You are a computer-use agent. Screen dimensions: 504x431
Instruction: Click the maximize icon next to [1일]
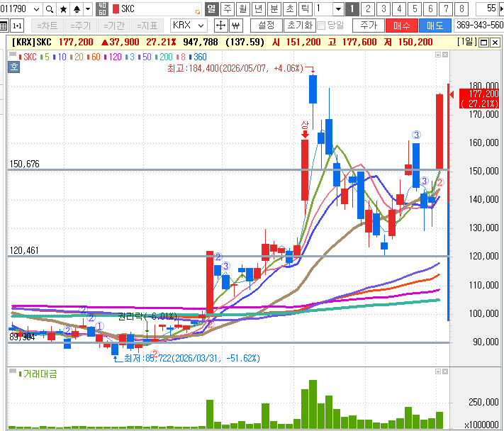click(483, 42)
